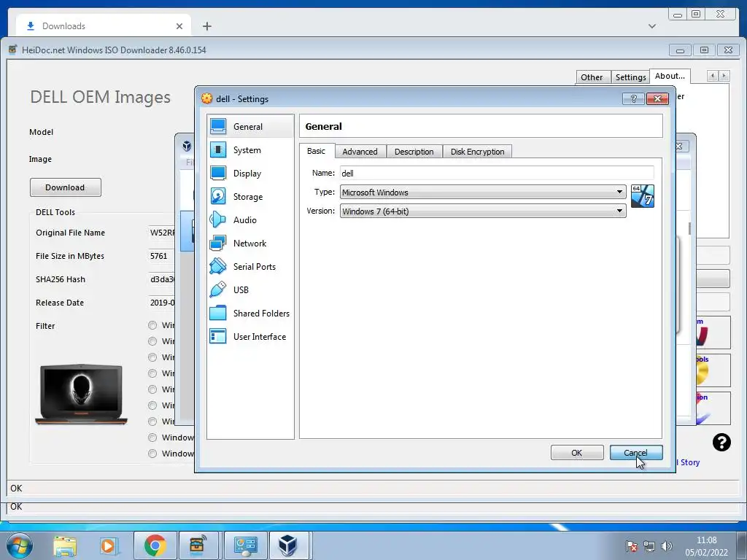
Task: Select the third Filter radio button
Action: tap(152, 357)
